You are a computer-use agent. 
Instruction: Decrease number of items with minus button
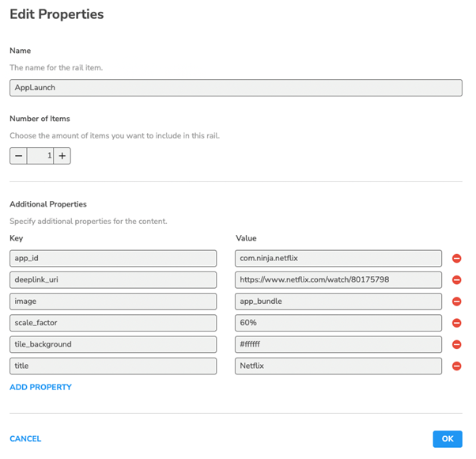pyautogui.click(x=18, y=156)
